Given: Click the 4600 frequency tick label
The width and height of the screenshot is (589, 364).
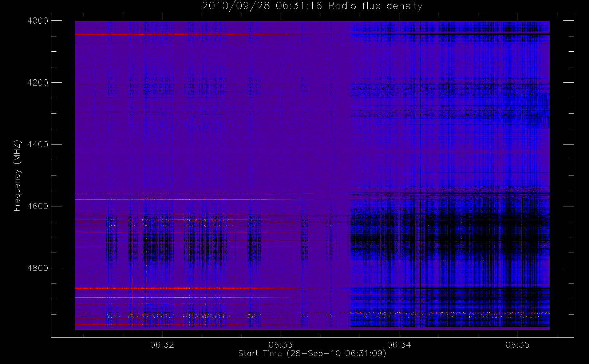Looking at the screenshot, I should click(x=37, y=206).
